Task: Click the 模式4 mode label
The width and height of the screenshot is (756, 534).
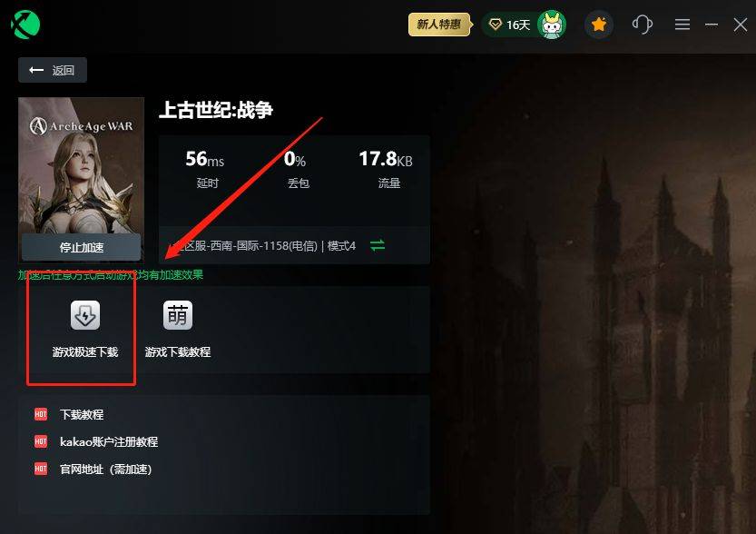Action: click(341, 246)
